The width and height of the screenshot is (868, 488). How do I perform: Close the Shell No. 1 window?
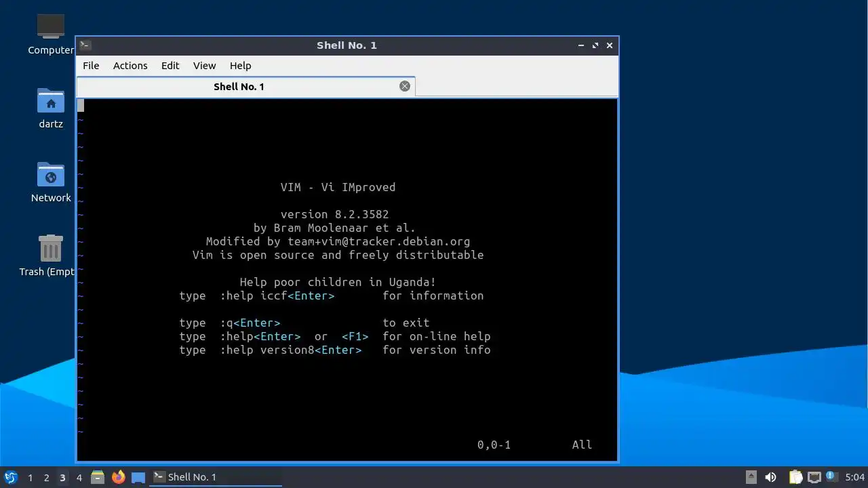point(610,45)
